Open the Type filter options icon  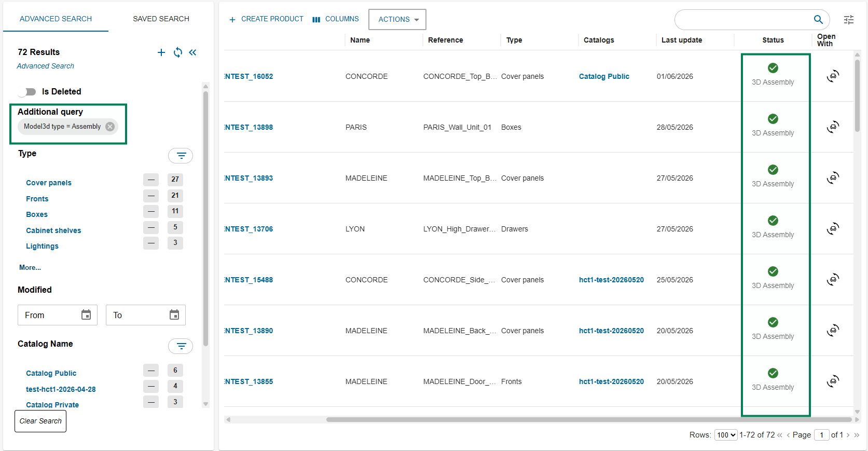[181, 156]
